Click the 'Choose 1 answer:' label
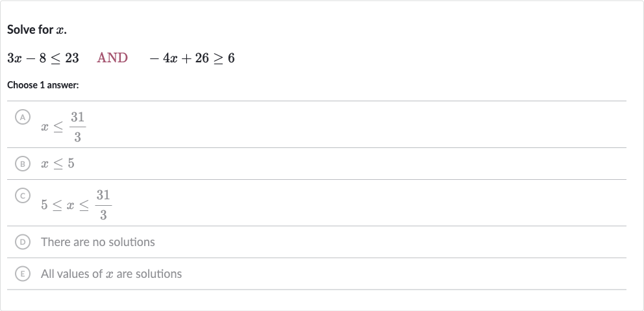Image resolution: width=644 pixels, height=311 pixels. click(x=43, y=85)
